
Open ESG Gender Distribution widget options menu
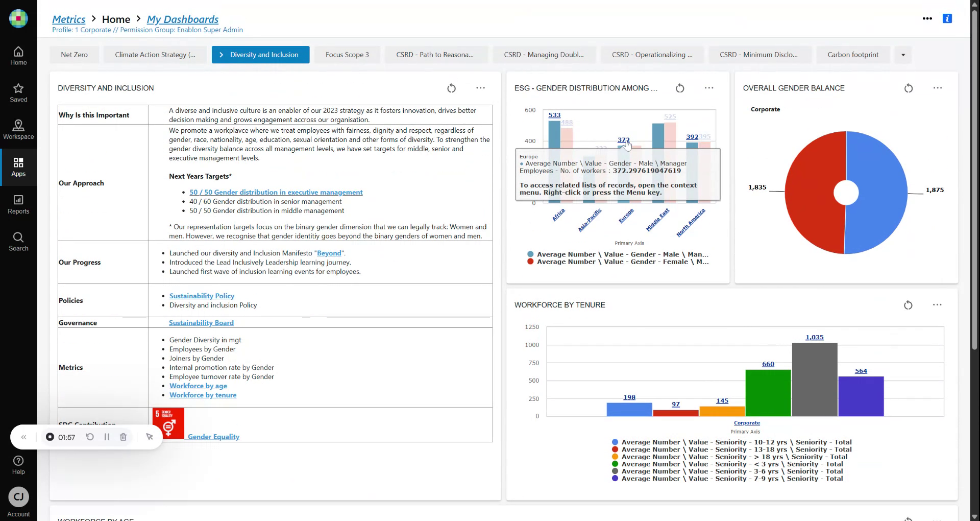[x=708, y=88]
